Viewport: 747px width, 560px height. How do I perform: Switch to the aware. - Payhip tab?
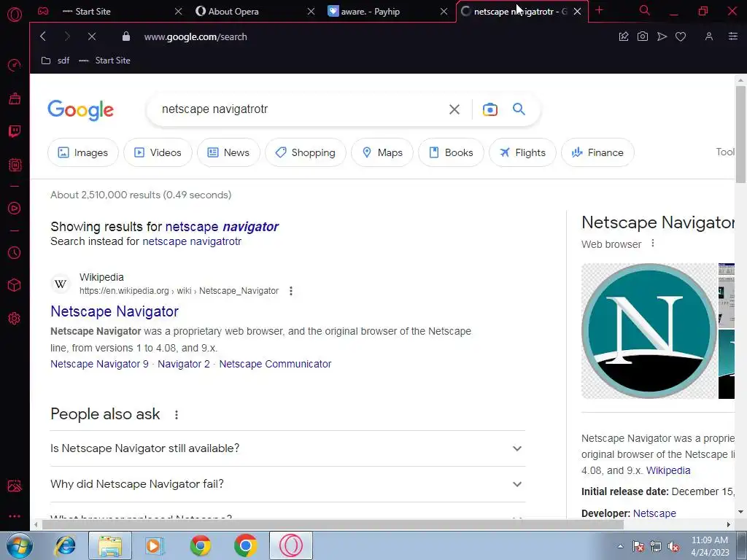coord(388,11)
